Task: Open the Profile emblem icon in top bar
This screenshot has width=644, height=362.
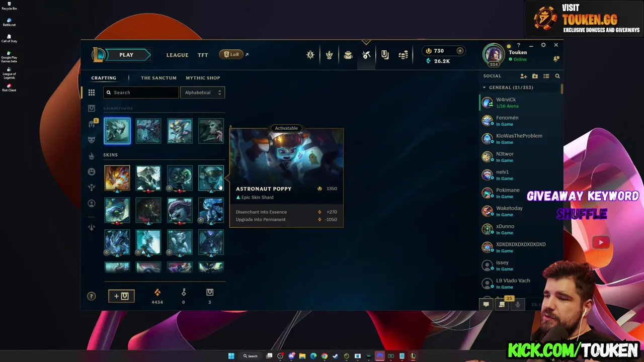Action: (x=329, y=55)
